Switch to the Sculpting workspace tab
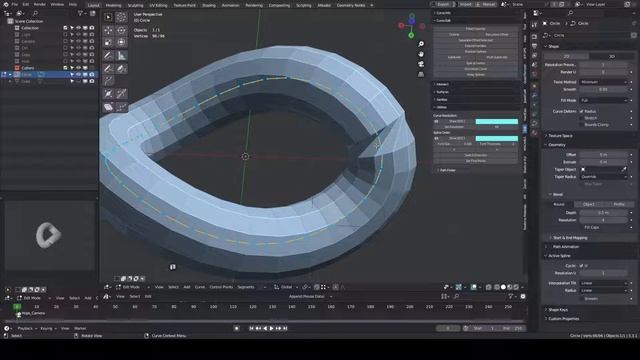This screenshot has width=640, height=360. [135, 5]
